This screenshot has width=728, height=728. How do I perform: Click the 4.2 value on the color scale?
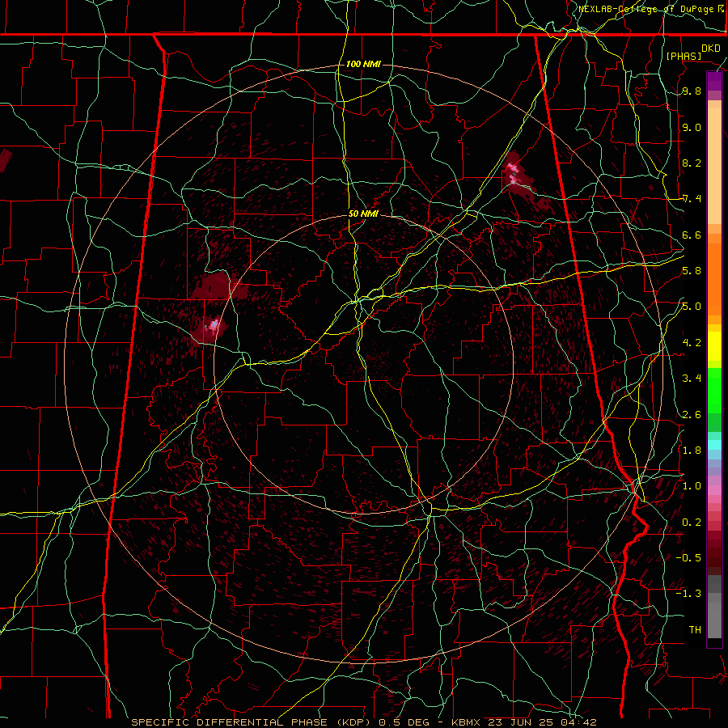pyautogui.click(x=692, y=343)
